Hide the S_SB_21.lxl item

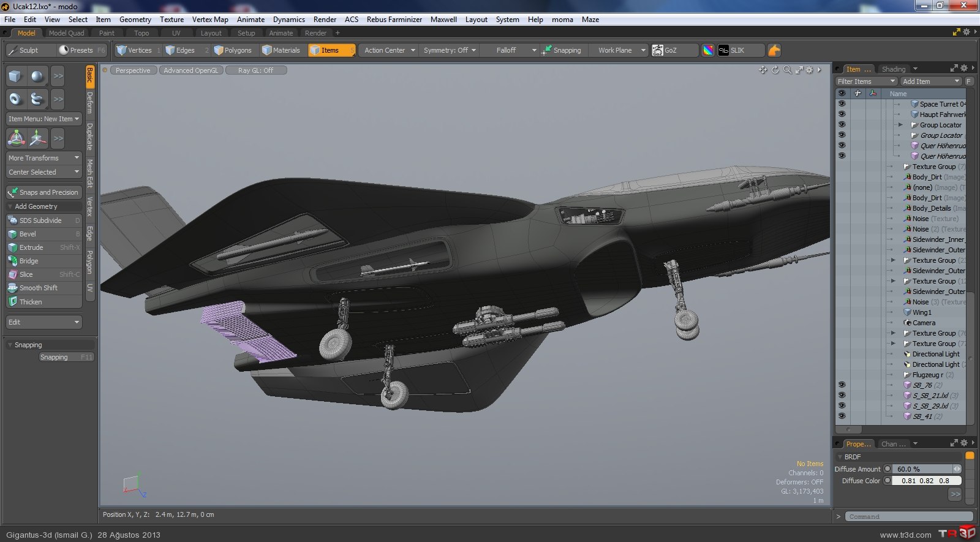(x=842, y=396)
